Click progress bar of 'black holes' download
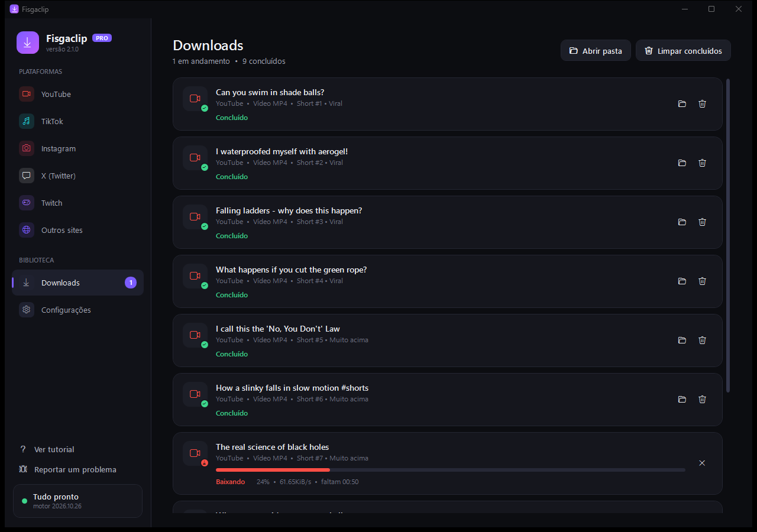Image resolution: width=757 pixels, height=532 pixels. click(451, 470)
